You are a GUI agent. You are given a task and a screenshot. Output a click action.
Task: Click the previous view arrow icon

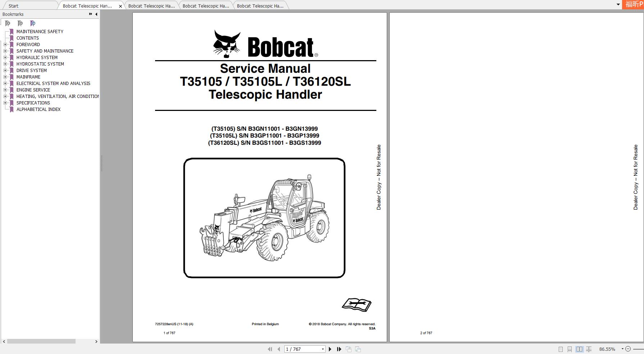[348, 349]
